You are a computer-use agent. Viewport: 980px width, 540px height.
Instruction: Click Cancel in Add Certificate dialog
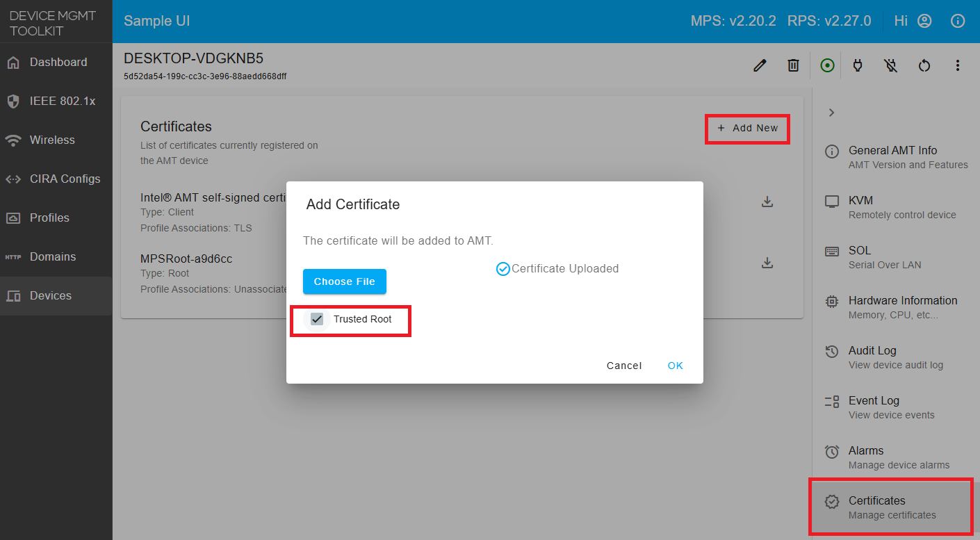coord(624,366)
